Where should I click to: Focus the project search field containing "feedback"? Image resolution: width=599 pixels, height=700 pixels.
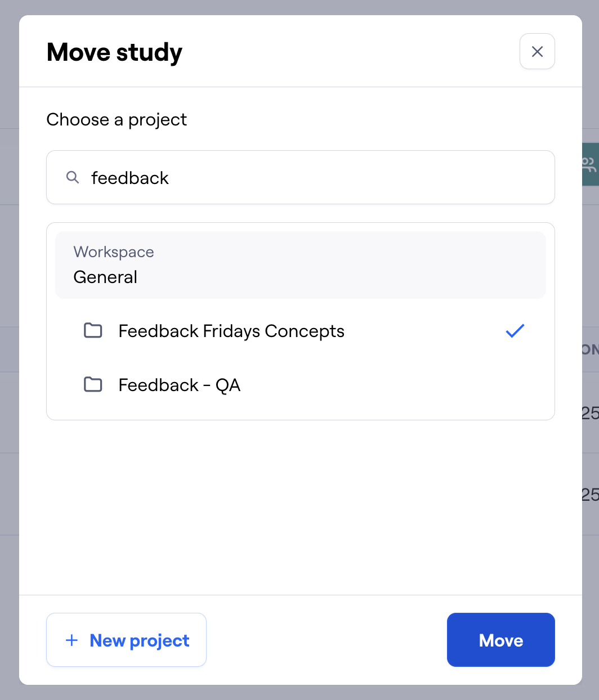315,178
